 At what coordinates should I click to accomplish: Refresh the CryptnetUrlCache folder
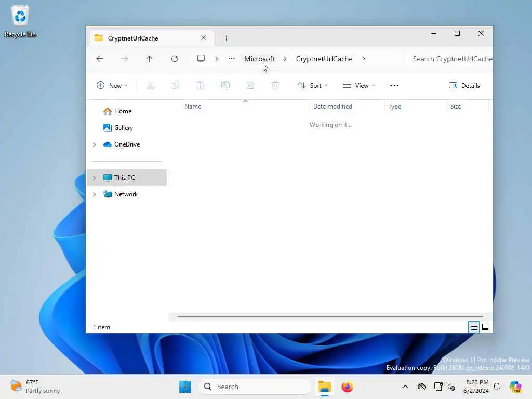coord(175,59)
